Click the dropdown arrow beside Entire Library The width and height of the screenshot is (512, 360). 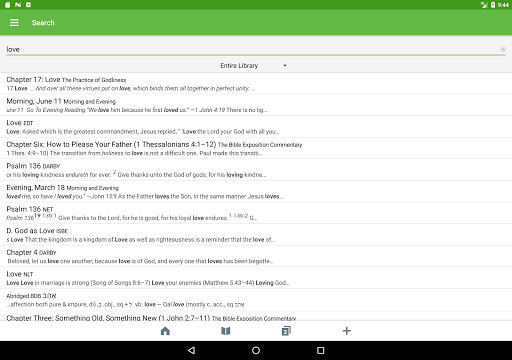tap(285, 66)
